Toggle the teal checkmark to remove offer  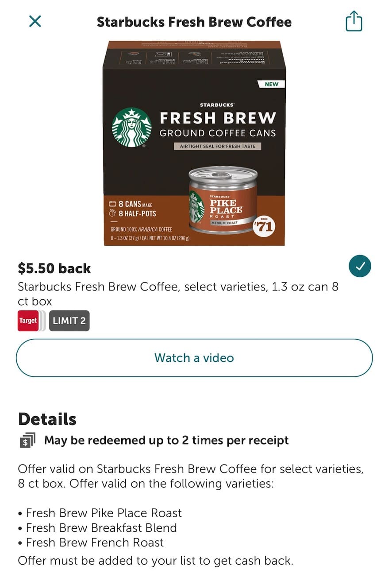[x=360, y=266]
